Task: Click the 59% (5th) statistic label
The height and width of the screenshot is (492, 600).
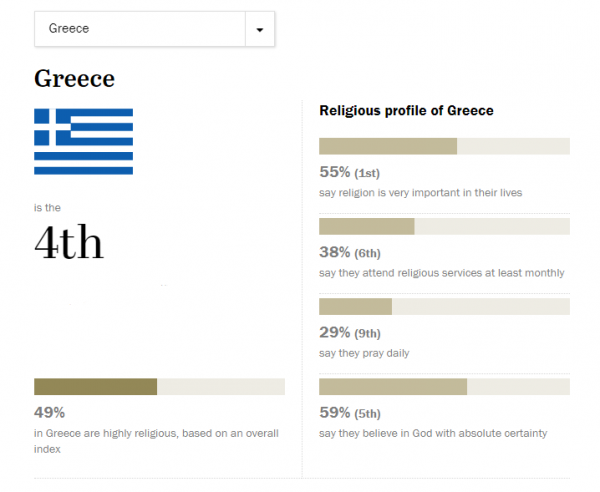Action: [350, 412]
